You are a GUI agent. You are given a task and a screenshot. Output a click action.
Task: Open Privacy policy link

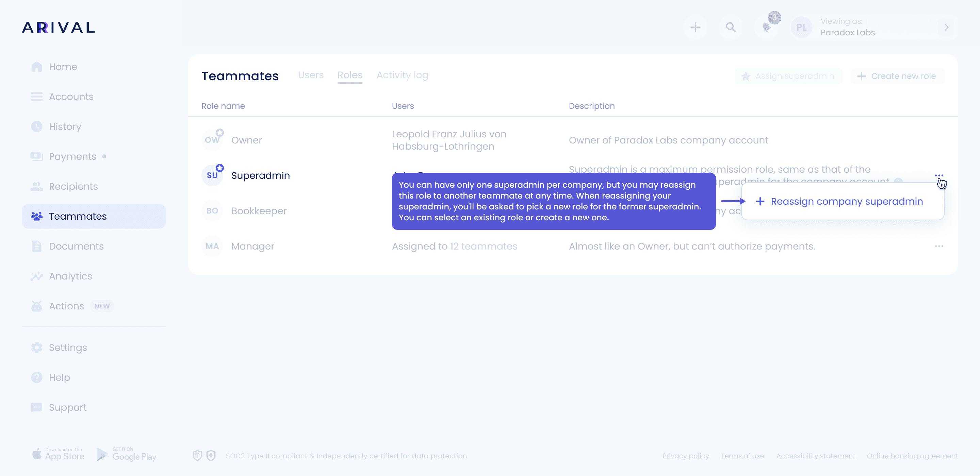coord(686,456)
